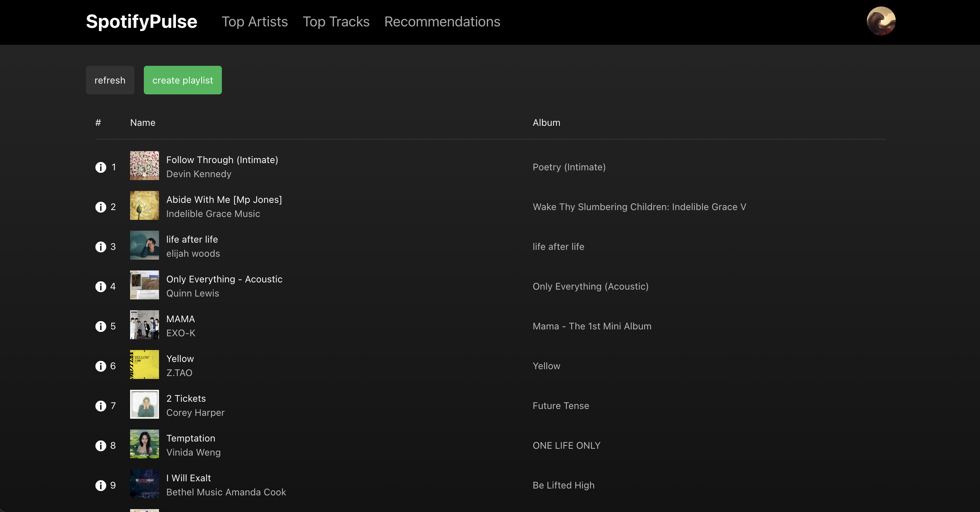Click info icon next to I Will Exalt

[x=100, y=485]
